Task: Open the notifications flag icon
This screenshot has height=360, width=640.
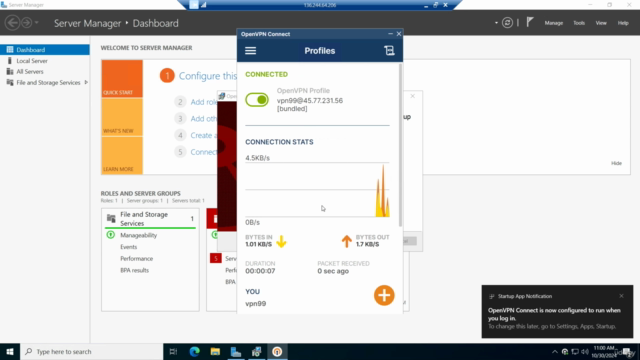Action: (530, 22)
